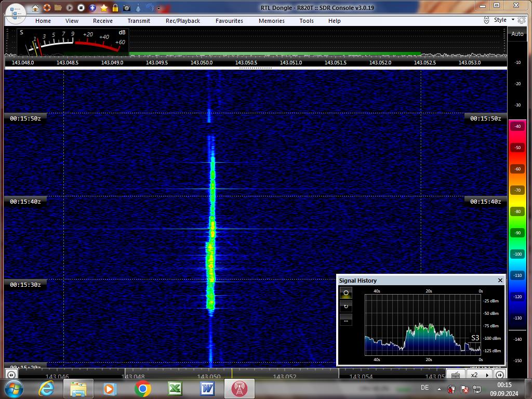This screenshot has height=399, width=532.
Task: Click the S-meter signal strength gauge
Action: point(73,42)
